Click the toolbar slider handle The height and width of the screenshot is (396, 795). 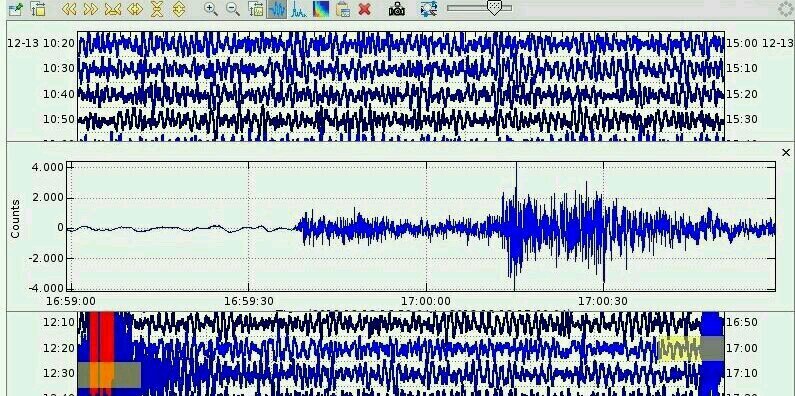pos(494,8)
